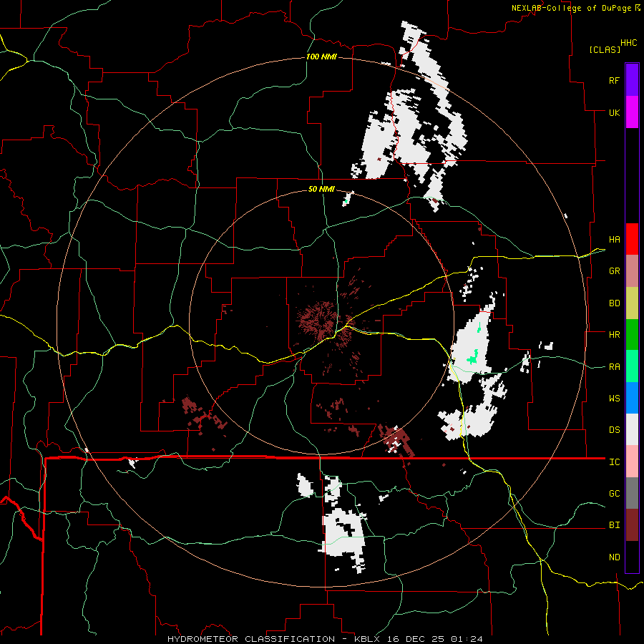
Task: Select the BD yellow legend swatch
Action: 632,303
